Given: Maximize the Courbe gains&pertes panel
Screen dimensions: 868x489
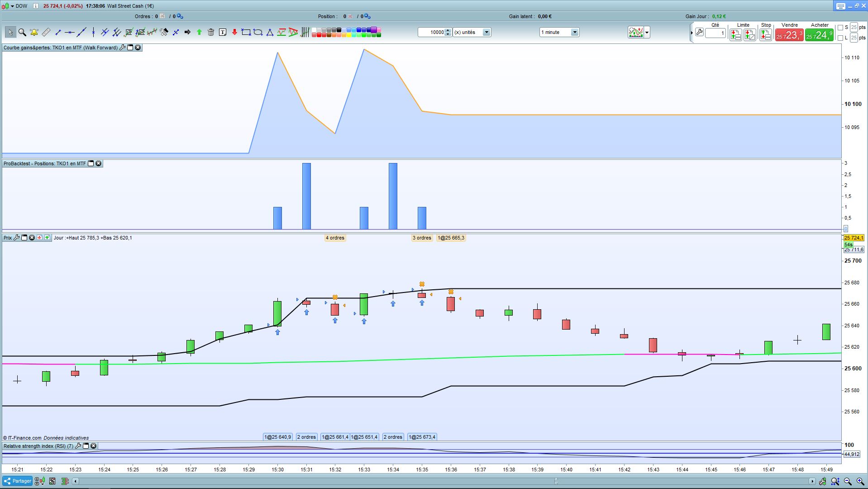Looking at the screenshot, I should click(x=130, y=48).
